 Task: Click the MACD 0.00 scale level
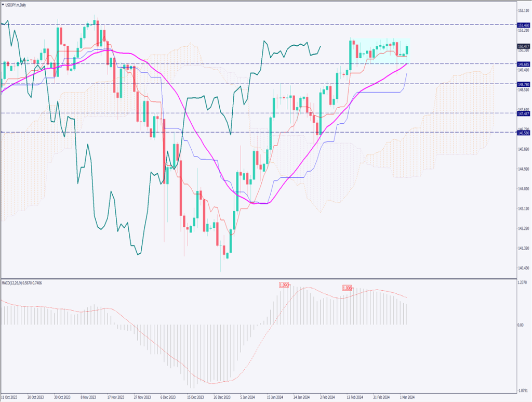point(520,326)
